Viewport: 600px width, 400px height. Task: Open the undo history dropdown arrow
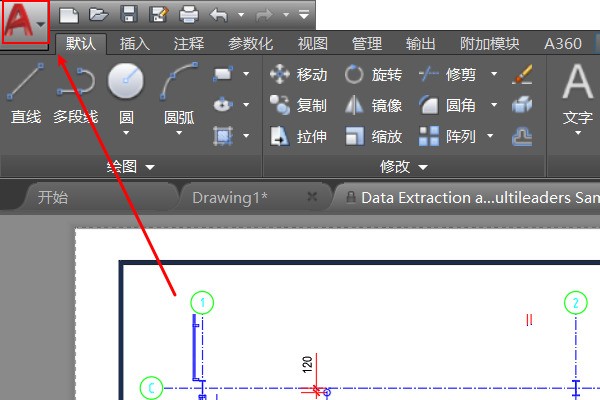pyautogui.click(x=241, y=15)
